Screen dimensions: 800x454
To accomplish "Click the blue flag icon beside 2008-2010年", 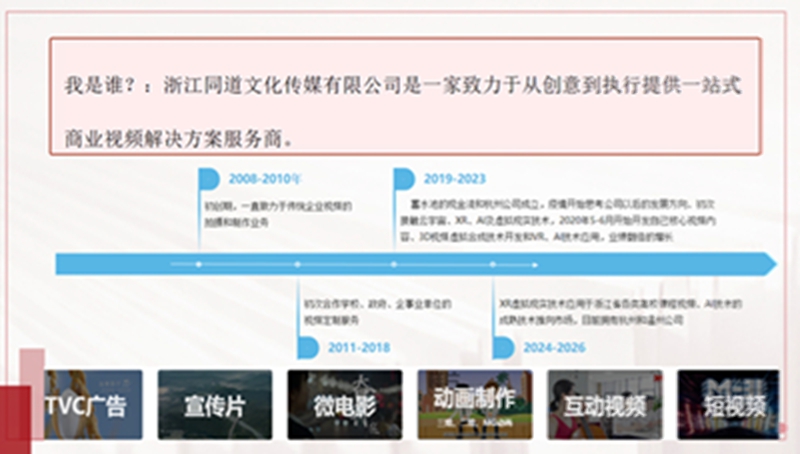I will click(x=209, y=179).
